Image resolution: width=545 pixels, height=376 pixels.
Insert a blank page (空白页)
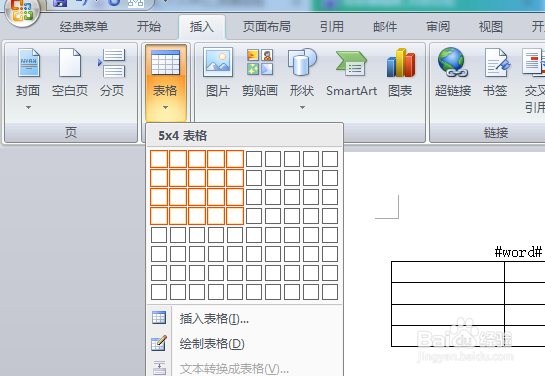coord(70,73)
